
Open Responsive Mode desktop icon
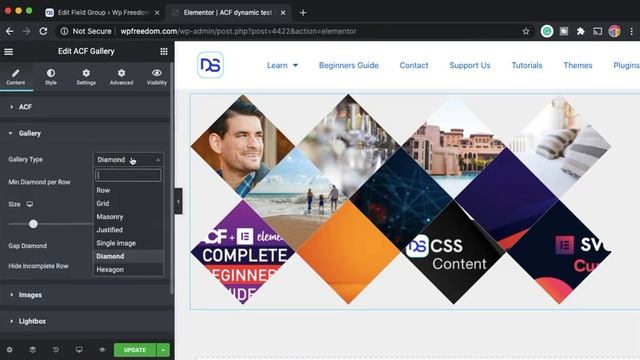[x=79, y=350]
